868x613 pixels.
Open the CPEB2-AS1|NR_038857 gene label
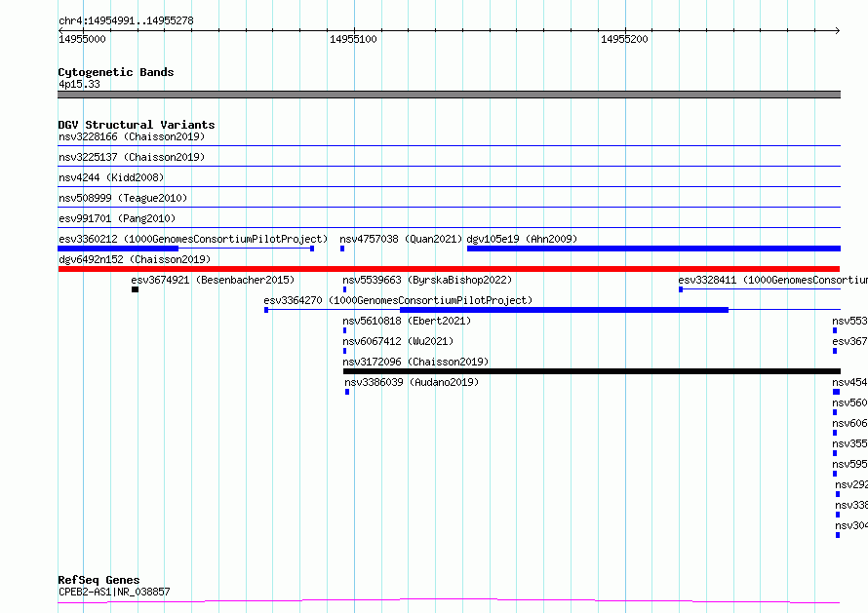pyautogui.click(x=114, y=592)
